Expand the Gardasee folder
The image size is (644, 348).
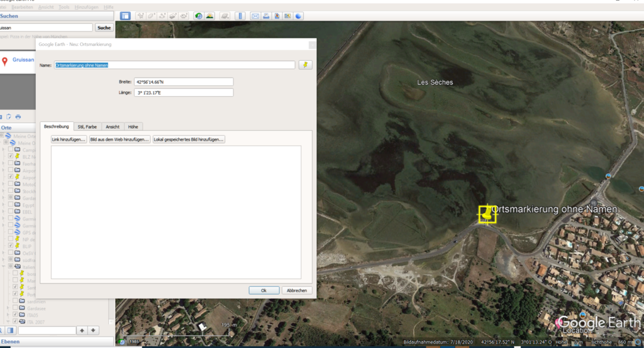click(8, 308)
